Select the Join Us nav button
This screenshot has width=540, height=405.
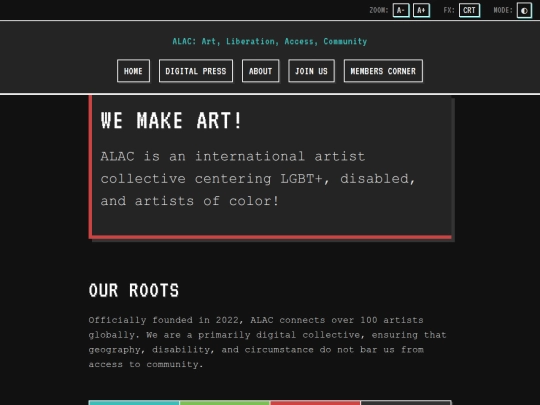[311, 71]
